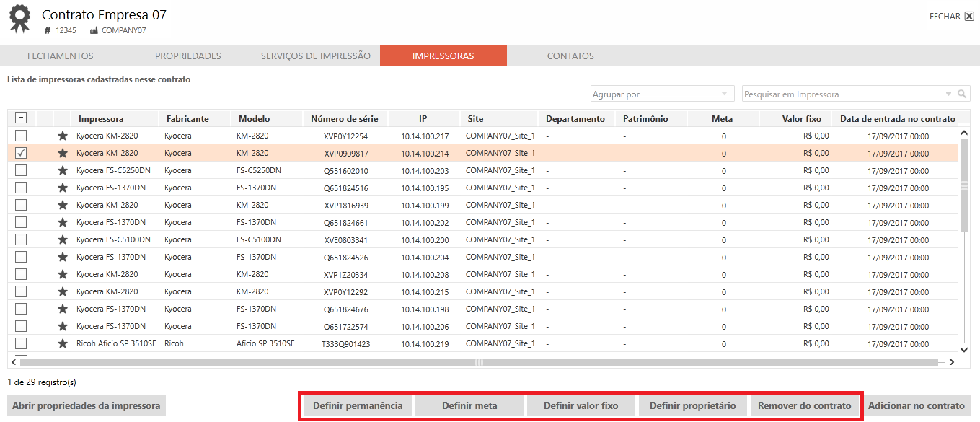Click star icon for Ricoh Aficio SP 3510SF
The width and height of the screenshot is (980, 422).
[x=63, y=343]
